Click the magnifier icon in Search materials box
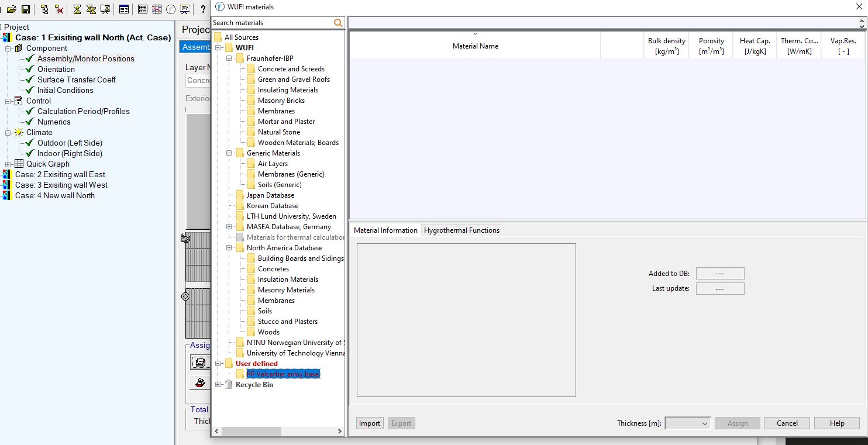Screen dimensions: 868x445 coord(338,23)
